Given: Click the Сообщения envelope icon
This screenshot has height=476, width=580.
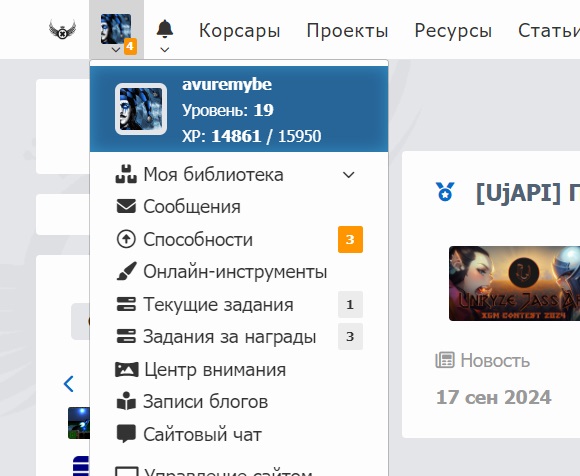Looking at the screenshot, I should [126, 206].
